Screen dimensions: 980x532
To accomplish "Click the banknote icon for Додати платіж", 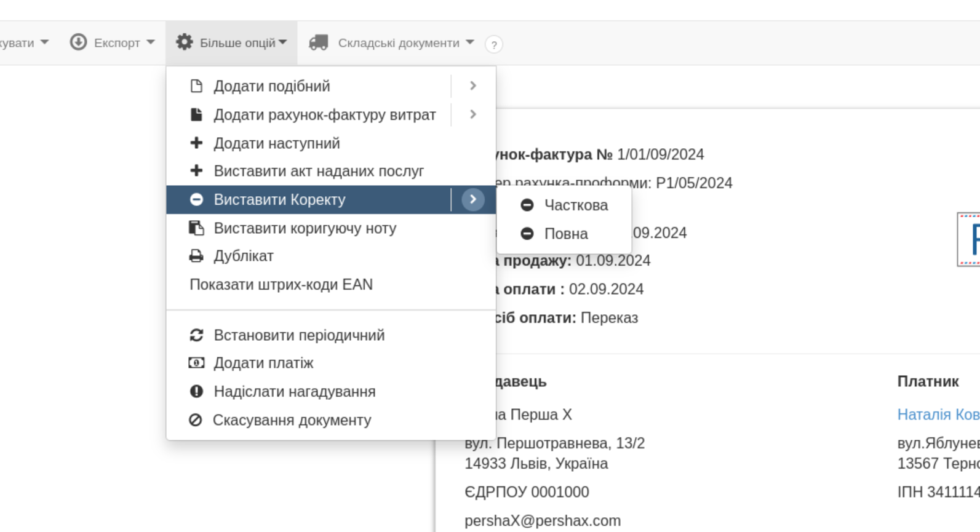I will (196, 363).
